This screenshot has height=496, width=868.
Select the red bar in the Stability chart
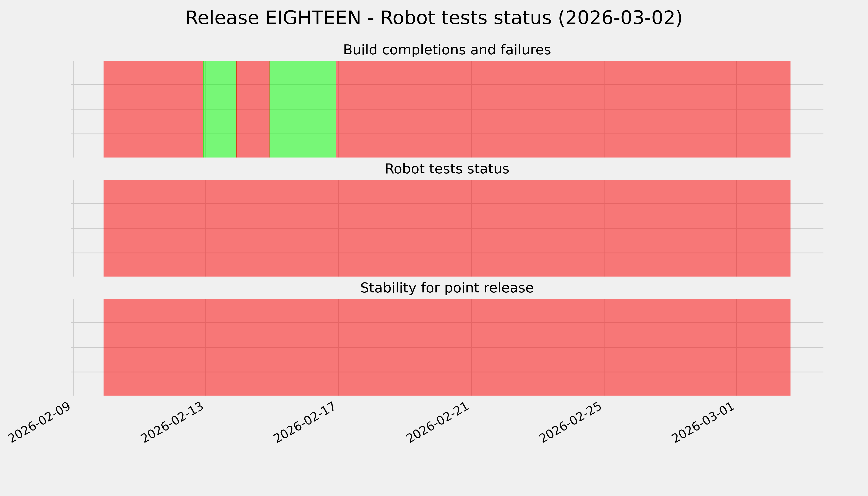coord(447,347)
